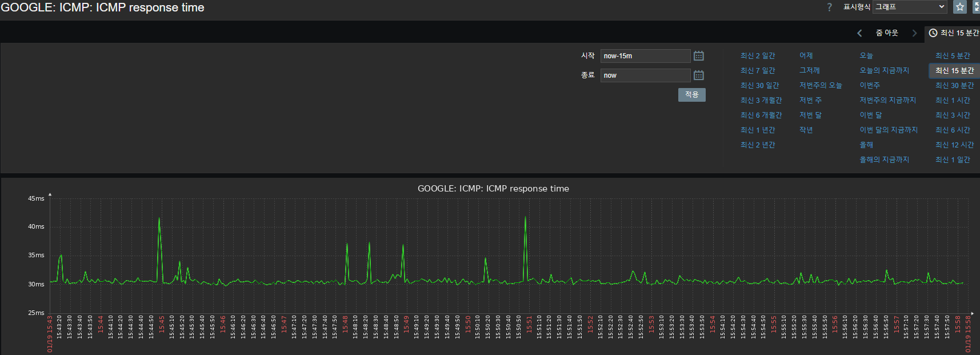Open the 최신 15 분간 time selector tab

[x=953, y=33]
